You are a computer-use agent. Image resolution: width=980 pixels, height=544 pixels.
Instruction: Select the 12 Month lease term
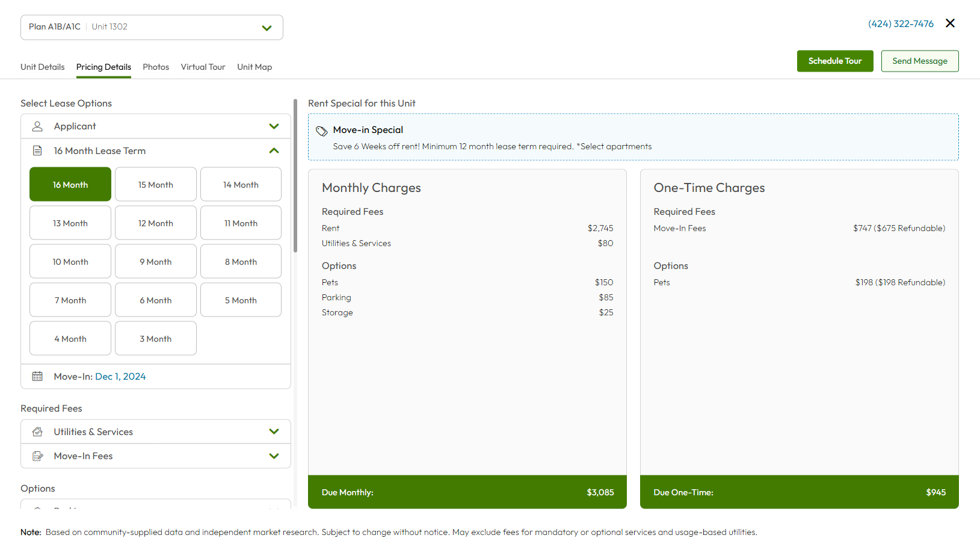tap(155, 223)
